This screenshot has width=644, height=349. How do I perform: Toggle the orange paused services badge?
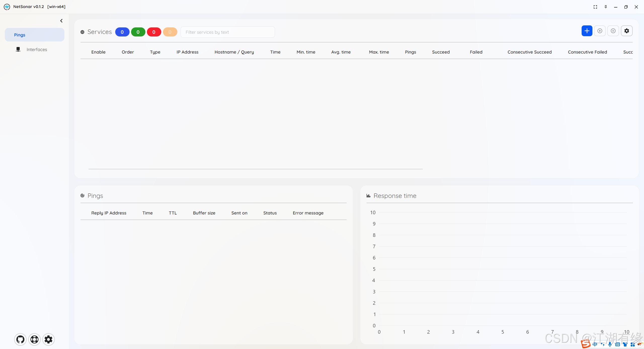[170, 32]
